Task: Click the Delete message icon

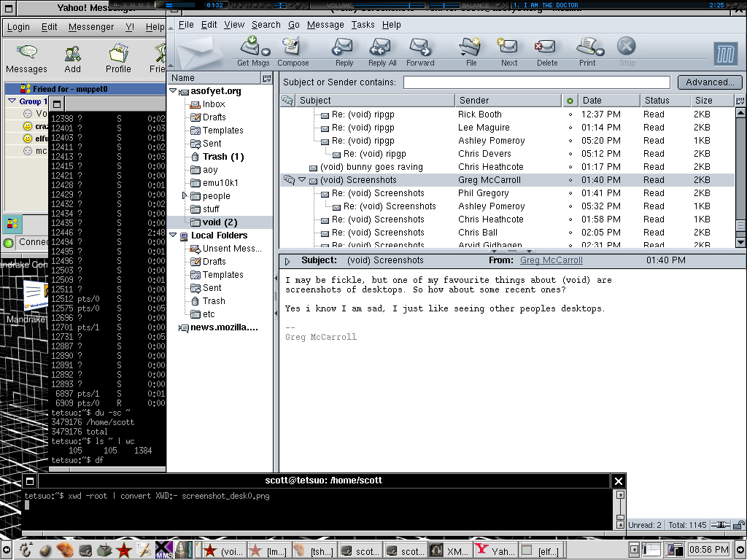Action: pyautogui.click(x=546, y=47)
